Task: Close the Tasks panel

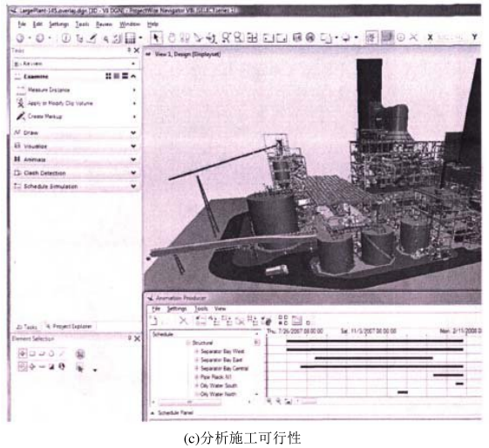Action: pyautogui.click(x=137, y=51)
